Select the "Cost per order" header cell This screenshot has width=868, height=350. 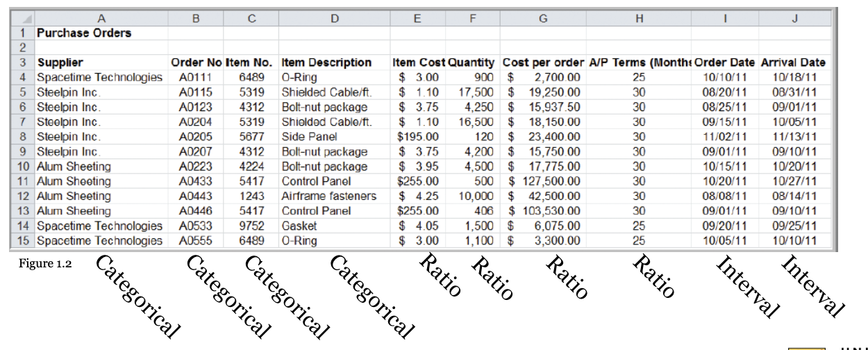click(x=543, y=62)
